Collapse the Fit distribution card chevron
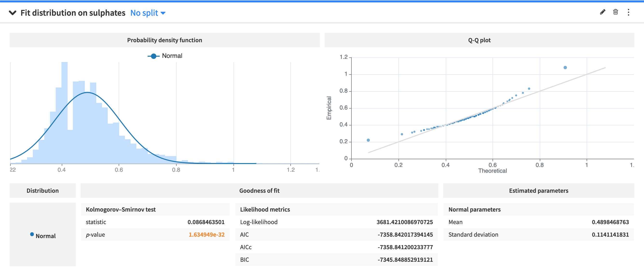644x275 pixels. [13, 13]
